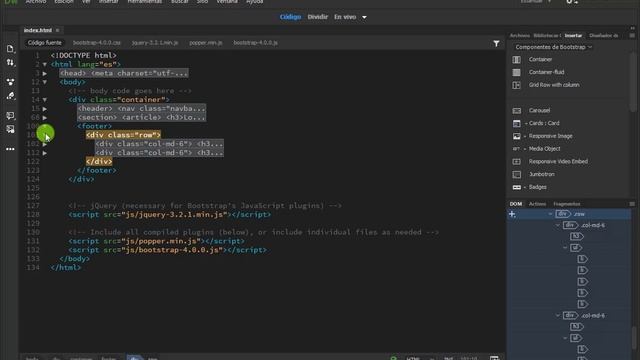Screen dimensions: 640x360
Task: Open the three-dots toolbar customization
Action: pyautogui.click(x=10, y=149)
